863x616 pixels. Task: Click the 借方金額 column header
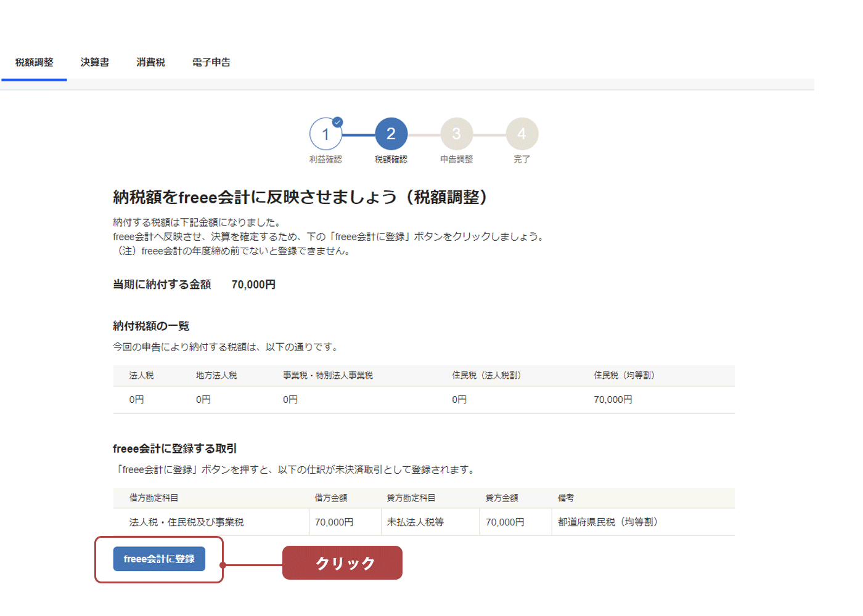(x=331, y=498)
